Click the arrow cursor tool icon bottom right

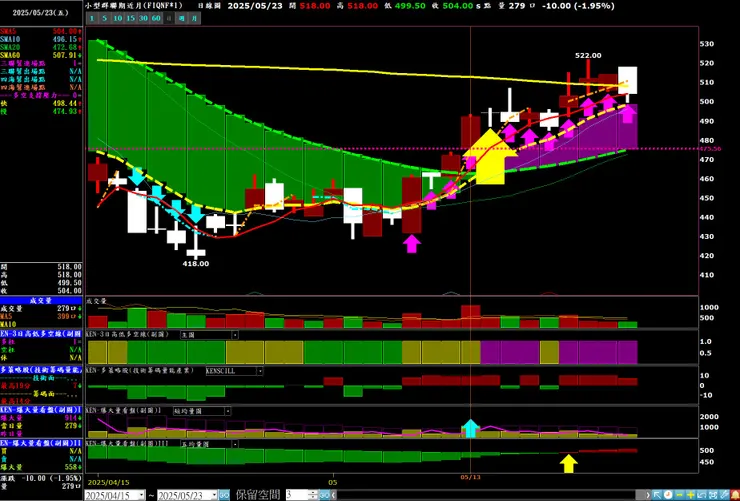click(657, 495)
